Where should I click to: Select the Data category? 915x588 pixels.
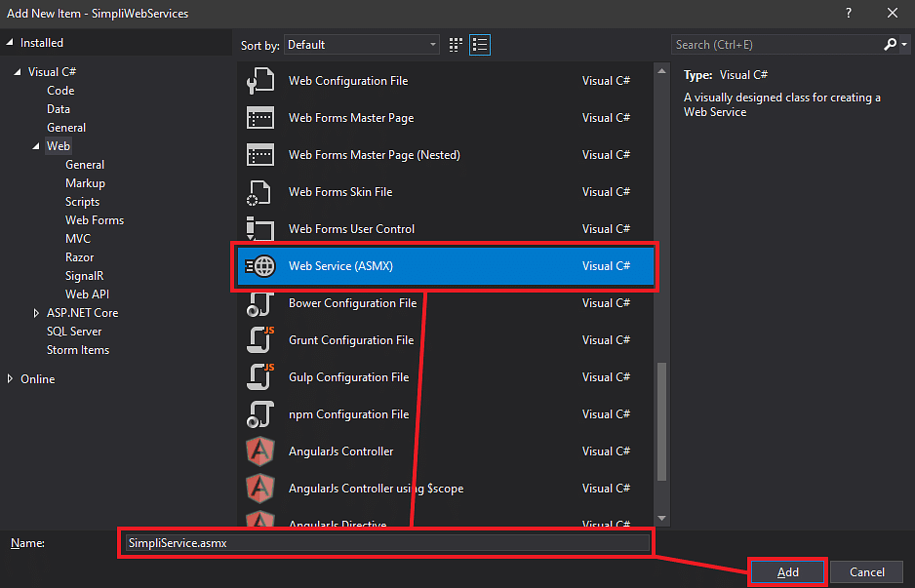59,109
